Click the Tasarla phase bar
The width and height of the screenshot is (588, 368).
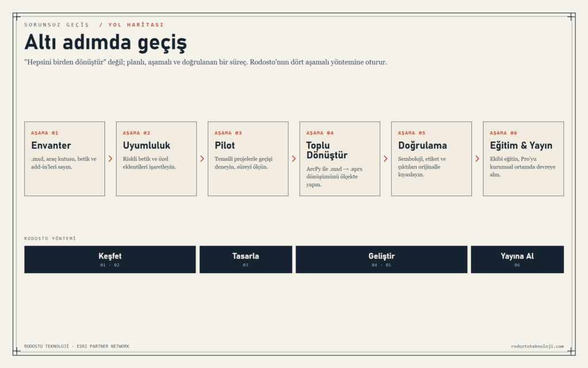tap(246, 259)
